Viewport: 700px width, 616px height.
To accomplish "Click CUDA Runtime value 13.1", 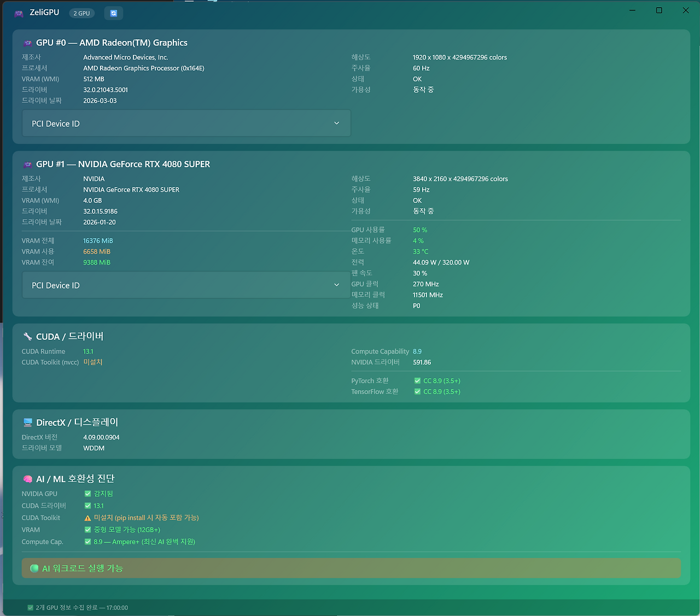I will point(88,351).
